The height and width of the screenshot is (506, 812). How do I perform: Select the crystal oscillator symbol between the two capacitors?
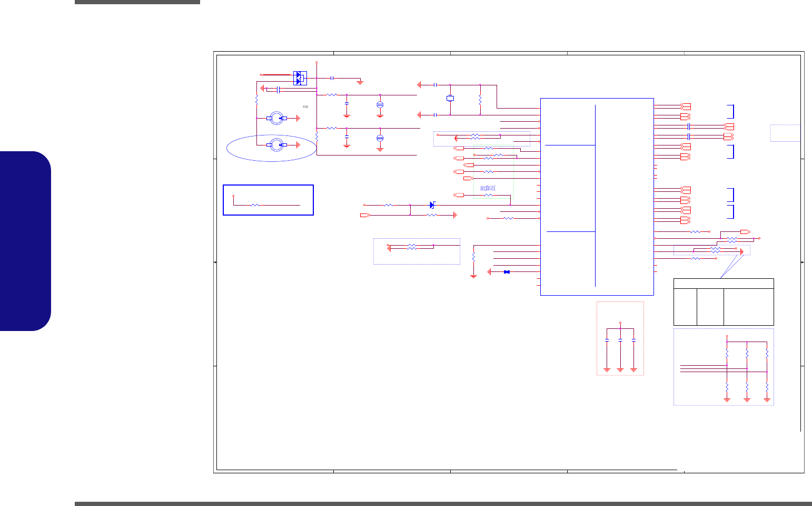point(450,98)
